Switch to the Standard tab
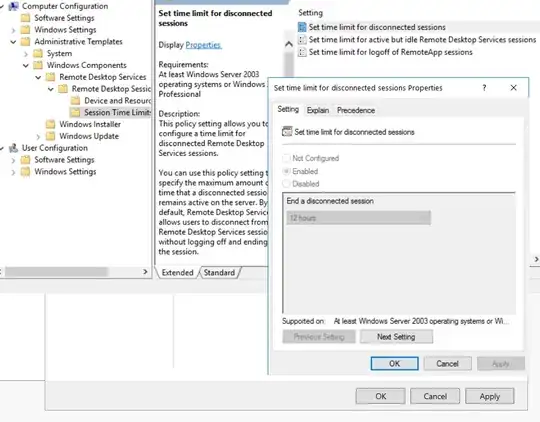 pos(219,272)
